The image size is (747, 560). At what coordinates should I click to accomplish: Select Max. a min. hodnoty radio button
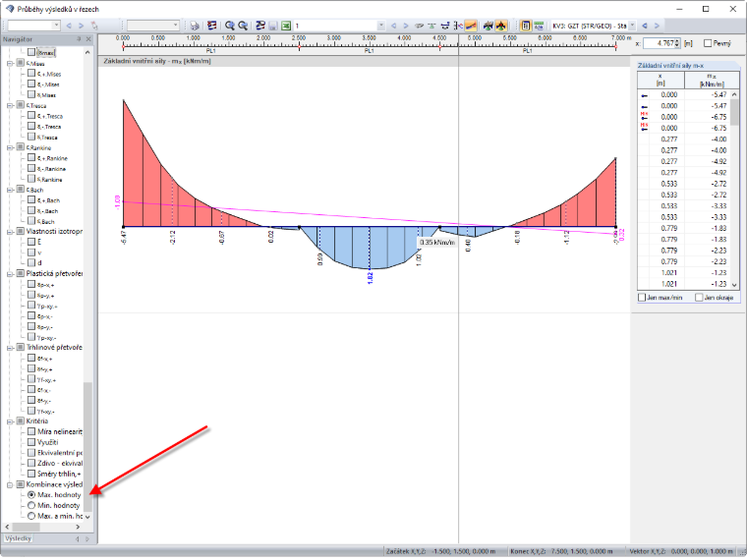(31, 516)
